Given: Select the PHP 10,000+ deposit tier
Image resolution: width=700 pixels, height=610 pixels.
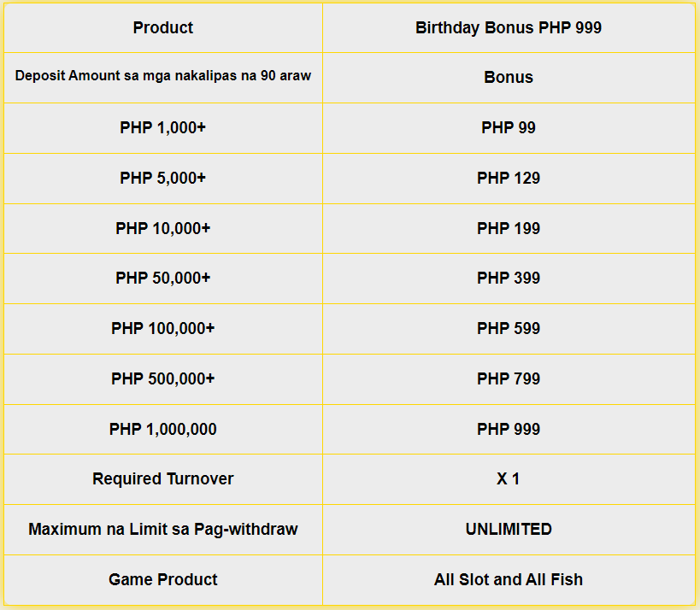Looking at the screenshot, I should tap(163, 228).
